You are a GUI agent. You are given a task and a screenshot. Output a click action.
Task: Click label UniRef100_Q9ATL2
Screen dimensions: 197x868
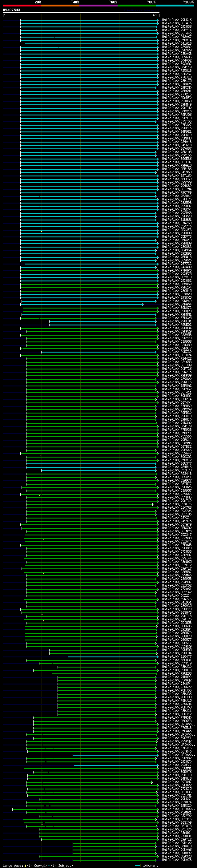177,839
